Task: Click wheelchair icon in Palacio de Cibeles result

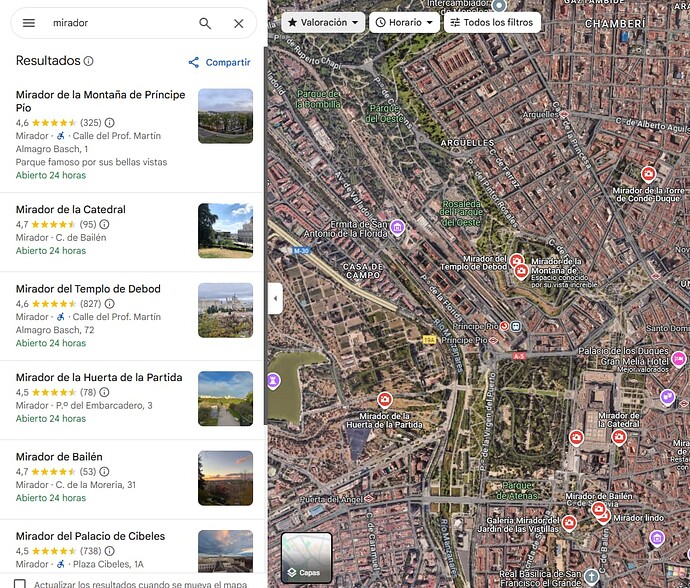Action: point(61,564)
